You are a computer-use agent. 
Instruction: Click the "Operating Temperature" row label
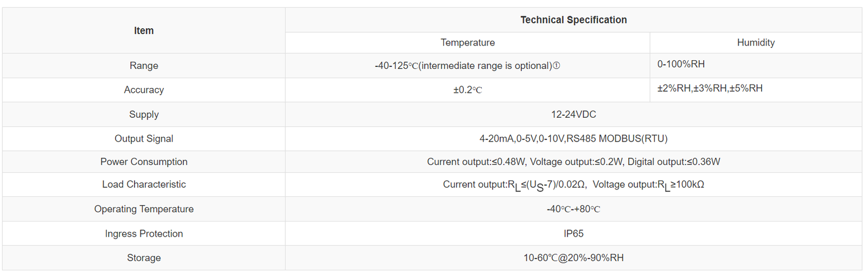(x=144, y=209)
